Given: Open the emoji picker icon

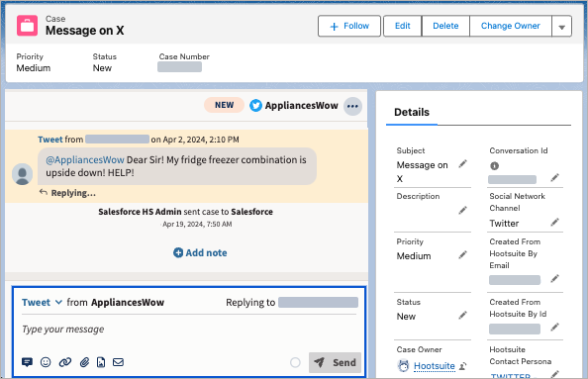Looking at the screenshot, I should coord(46,362).
